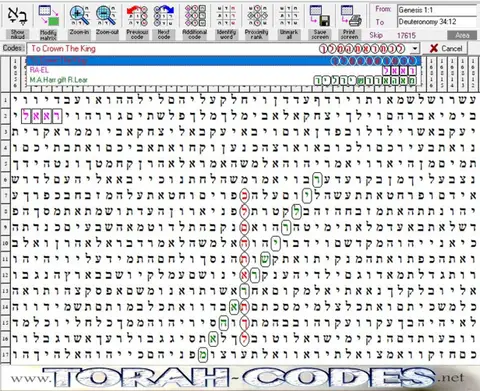Viewport: 480px width, 391px height.
Task: Click the Additional code label button
Action: coord(195,34)
